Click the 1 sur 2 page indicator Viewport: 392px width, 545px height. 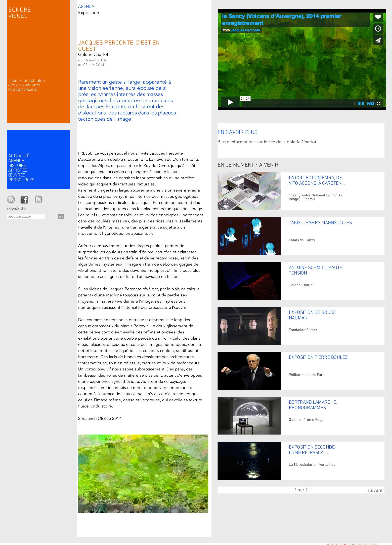click(301, 490)
